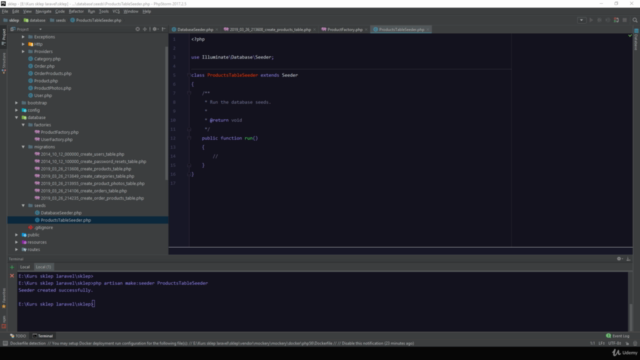Click the Debug icon in toolbar
Viewport: 640px width, 360px height.
[x=599, y=20]
